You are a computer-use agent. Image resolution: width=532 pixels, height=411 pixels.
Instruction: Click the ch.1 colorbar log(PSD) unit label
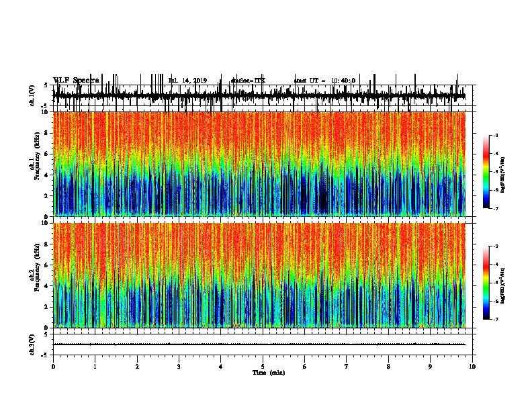(x=503, y=175)
